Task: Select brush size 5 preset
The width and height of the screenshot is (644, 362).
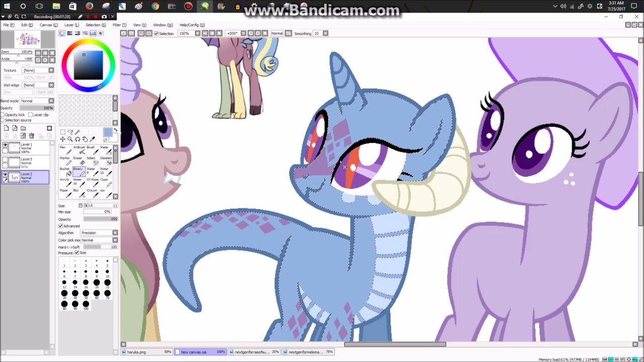Action: click(x=107, y=261)
